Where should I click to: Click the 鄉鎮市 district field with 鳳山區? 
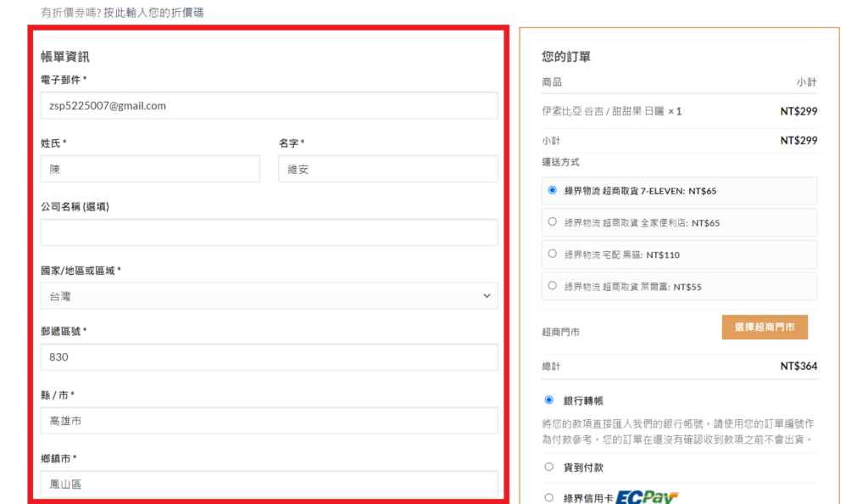pos(269,484)
